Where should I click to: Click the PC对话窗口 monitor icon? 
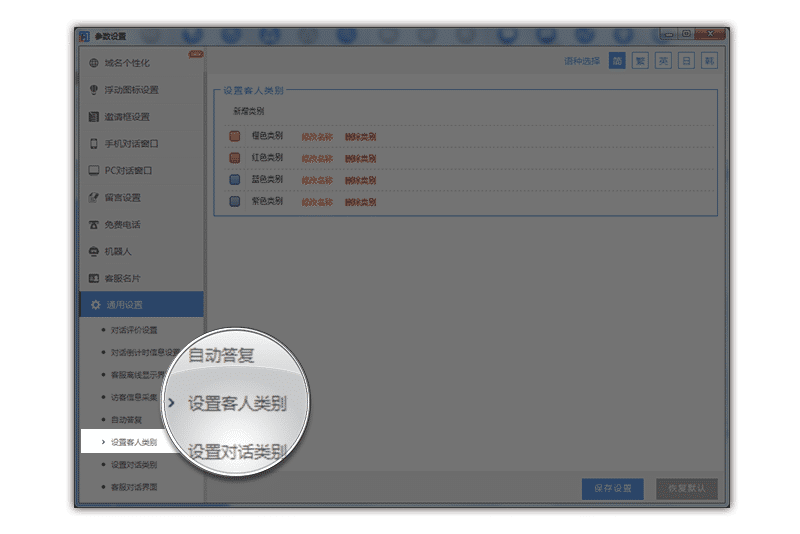click(x=93, y=170)
